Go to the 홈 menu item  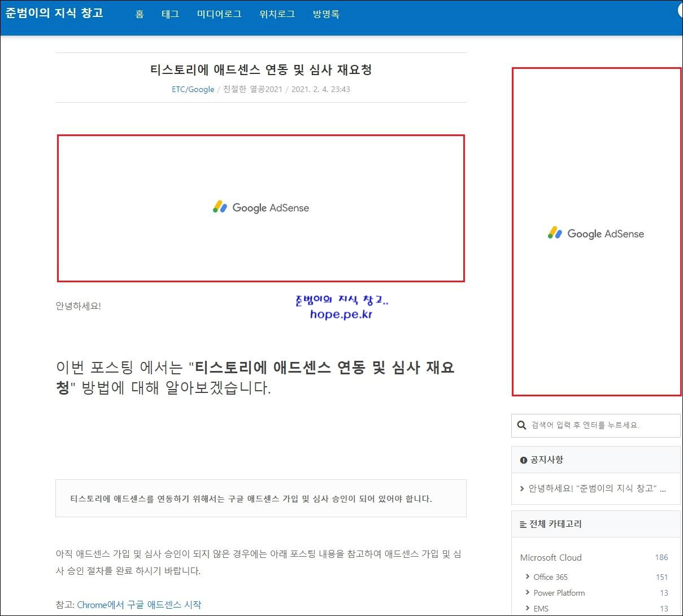140,14
